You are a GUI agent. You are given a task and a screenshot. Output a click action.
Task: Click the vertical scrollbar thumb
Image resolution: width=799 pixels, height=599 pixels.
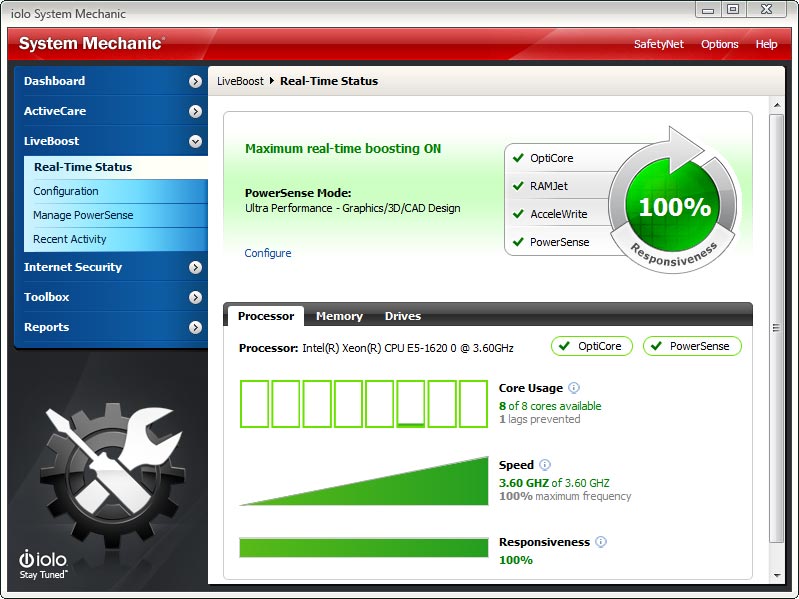(776, 329)
